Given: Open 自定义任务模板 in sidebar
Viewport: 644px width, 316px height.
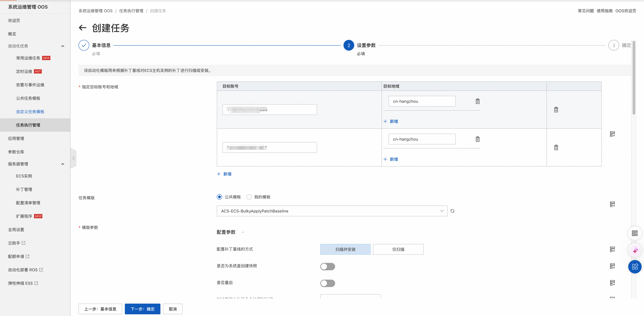Looking at the screenshot, I should (30, 112).
